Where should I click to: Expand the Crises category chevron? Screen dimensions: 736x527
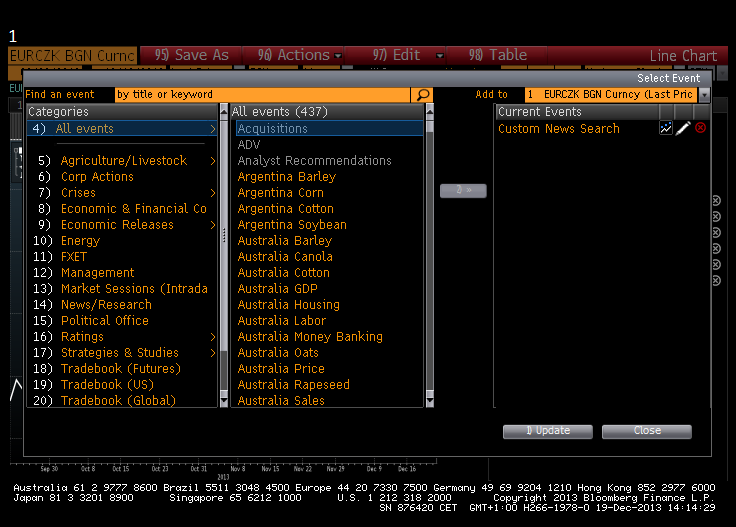pos(213,193)
